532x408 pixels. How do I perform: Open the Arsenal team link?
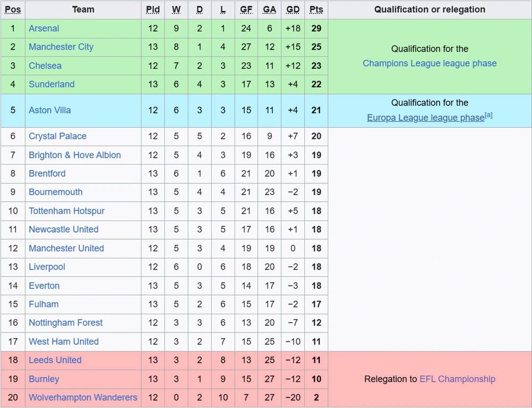click(44, 29)
